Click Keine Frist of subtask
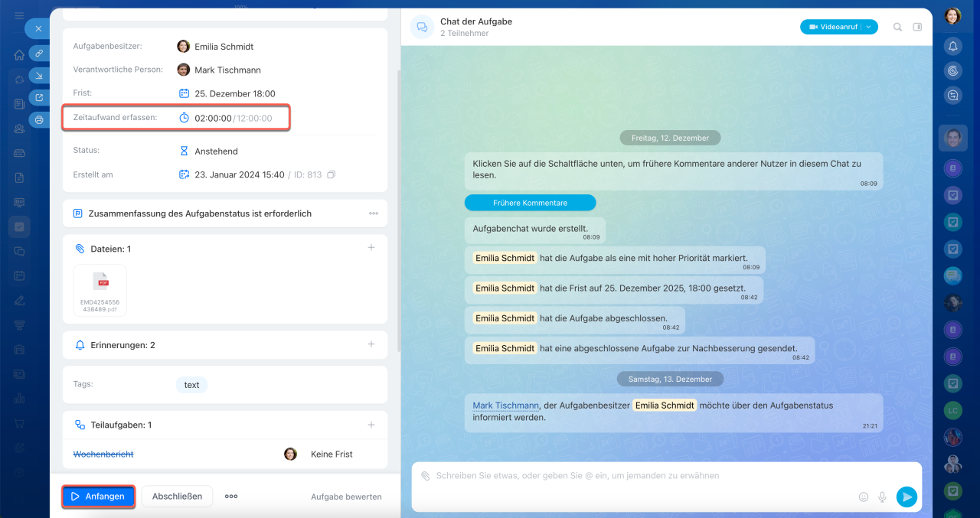 (332, 454)
